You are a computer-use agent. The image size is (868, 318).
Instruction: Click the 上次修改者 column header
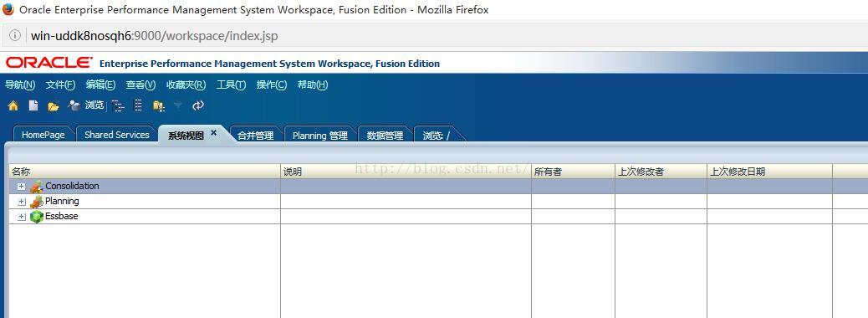[x=661, y=172]
